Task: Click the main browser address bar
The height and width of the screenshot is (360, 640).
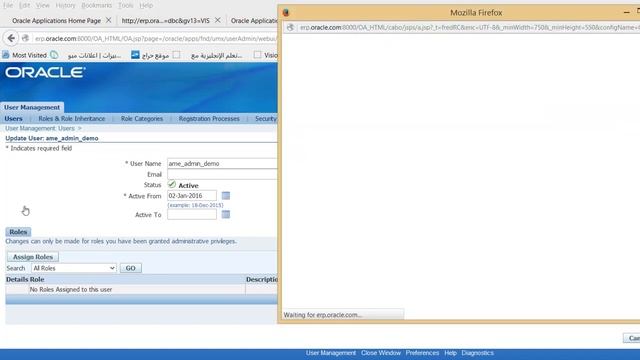Action: (x=155, y=38)
